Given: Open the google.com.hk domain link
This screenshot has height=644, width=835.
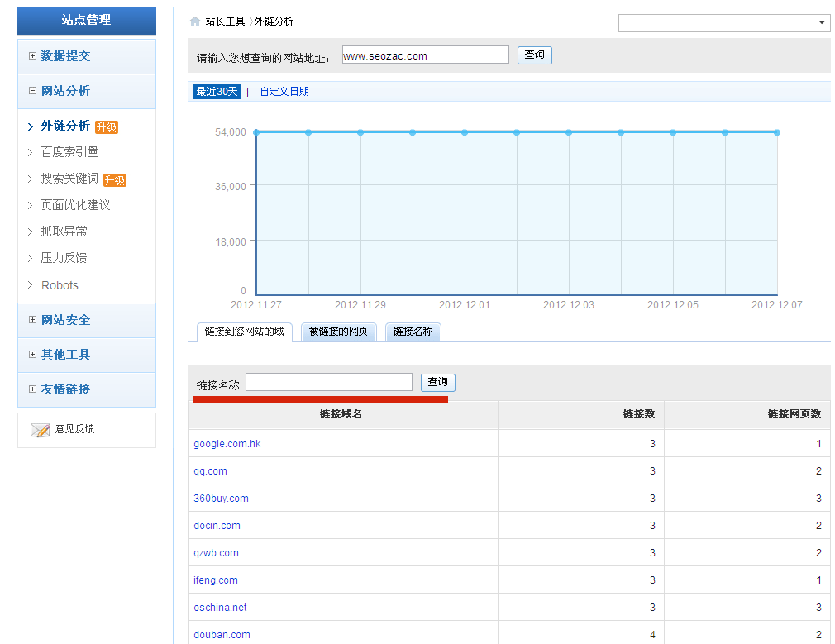Looking at the screenshot, I should point(227,444).
